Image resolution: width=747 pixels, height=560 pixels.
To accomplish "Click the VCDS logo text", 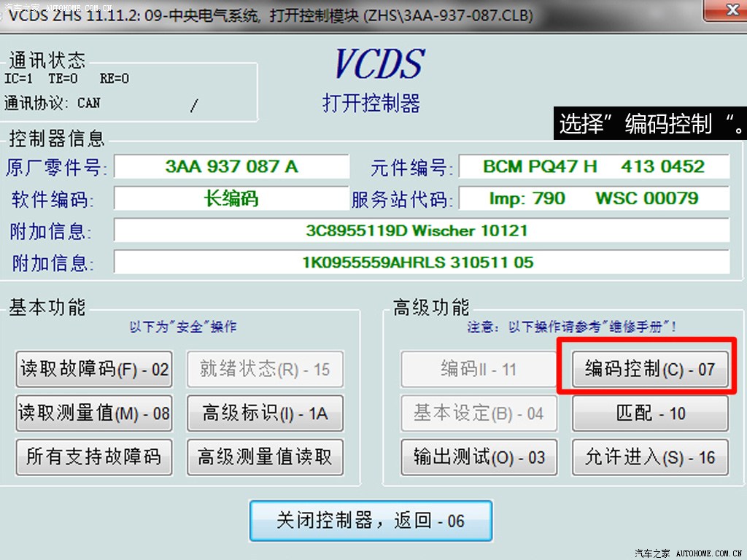I will 379,63.
